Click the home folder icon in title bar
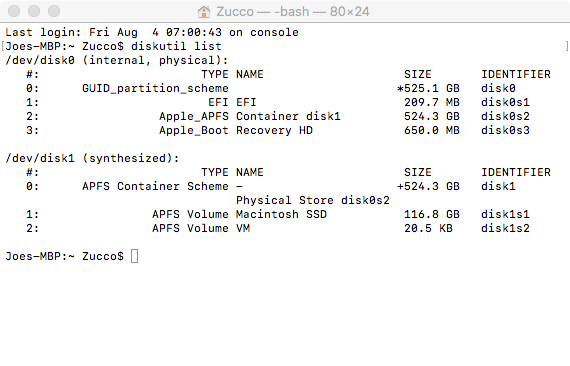The image size is (570, 366). point(204,12)
